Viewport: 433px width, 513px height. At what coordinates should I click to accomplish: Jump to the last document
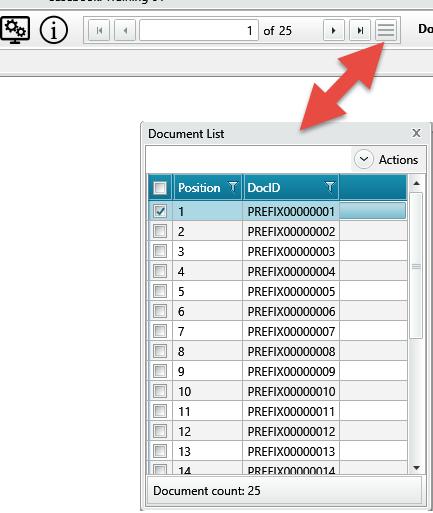pos(360,31)
